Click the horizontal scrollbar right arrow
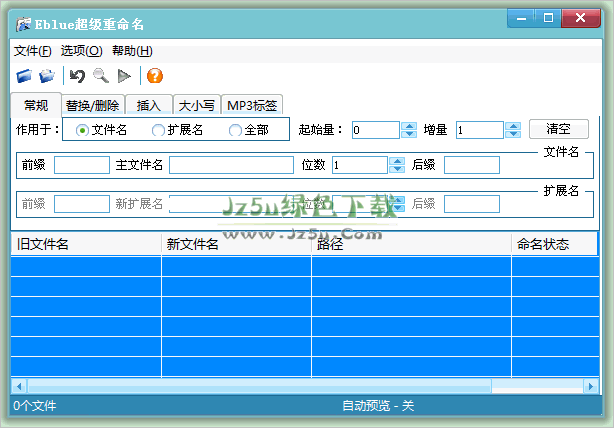 [591, 387]
